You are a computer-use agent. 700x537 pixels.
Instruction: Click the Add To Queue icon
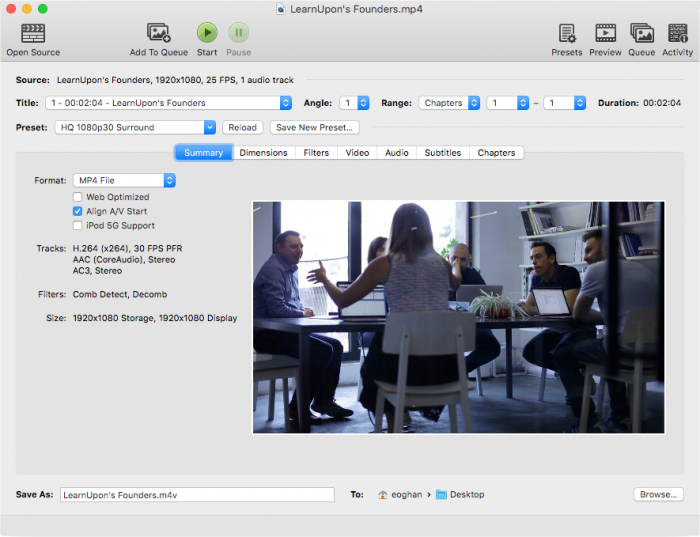point(158,33)
